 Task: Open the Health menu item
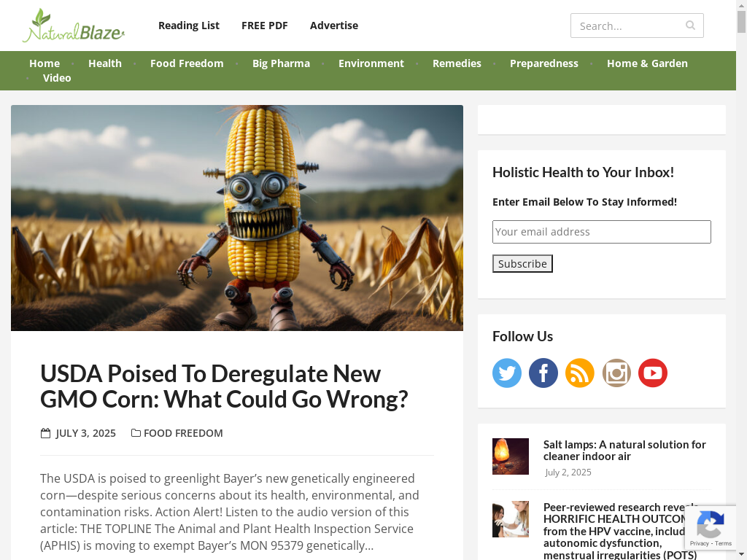(105, 63)
